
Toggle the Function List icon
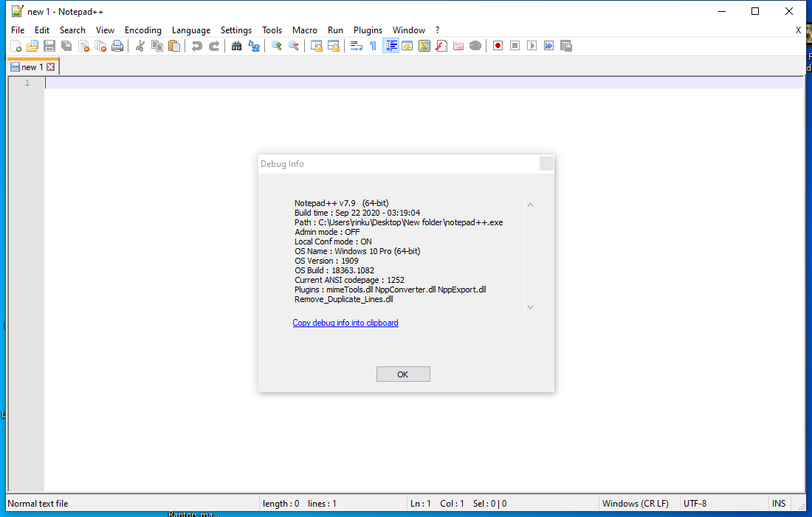click(x=441, y=46)
